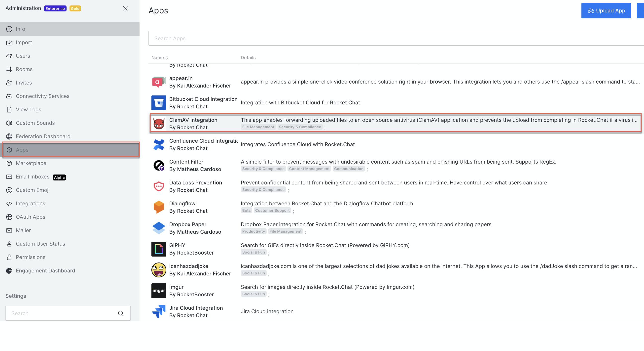Click the Permissions lock icon

tap(9, 257)
